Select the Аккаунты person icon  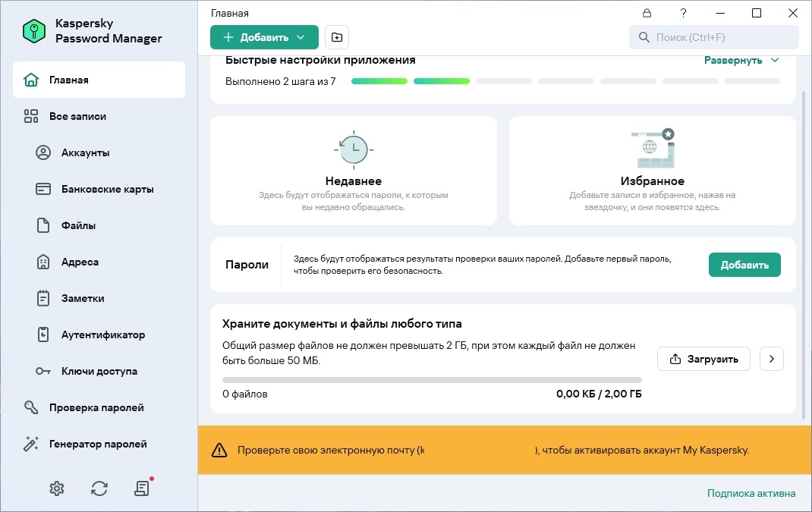coord(43,152)
